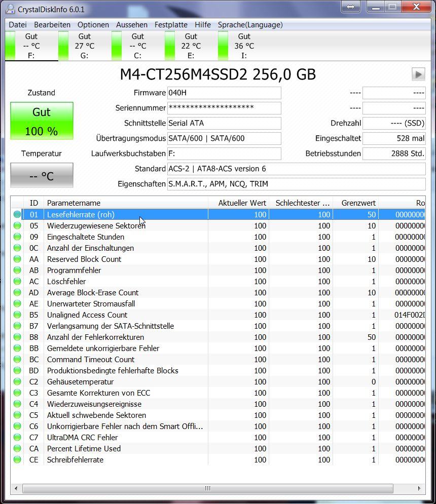
Task: Go to next disk with arrow button
Action: 418,74
